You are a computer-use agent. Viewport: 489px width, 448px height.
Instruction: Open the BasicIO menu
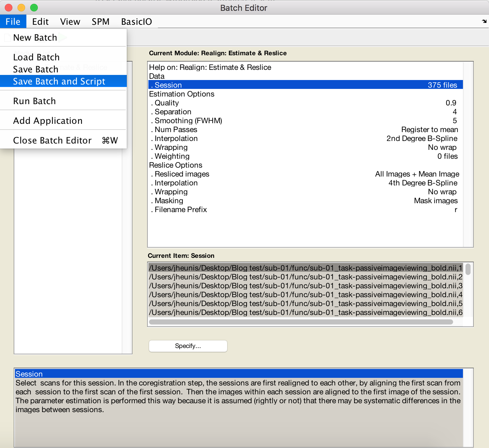[x=137, y=22]
